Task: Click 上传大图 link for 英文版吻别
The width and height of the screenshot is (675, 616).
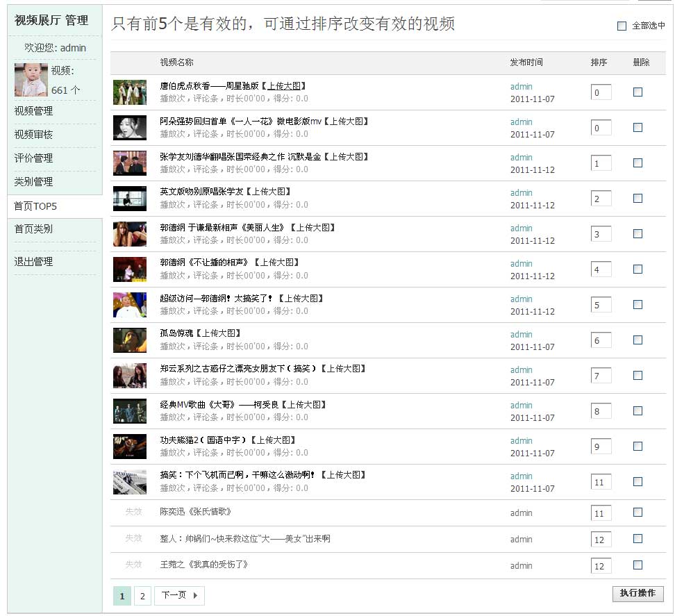Action: pyautogui.click(x=269, y=192)
